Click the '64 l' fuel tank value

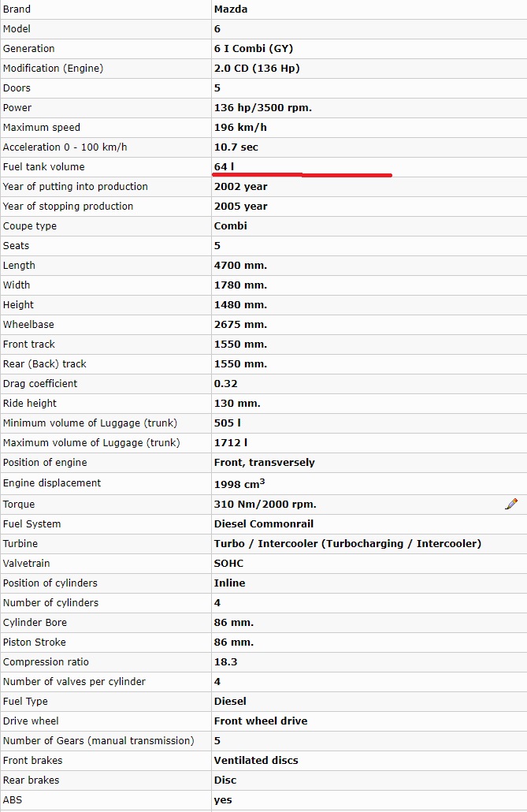(224, 167)
